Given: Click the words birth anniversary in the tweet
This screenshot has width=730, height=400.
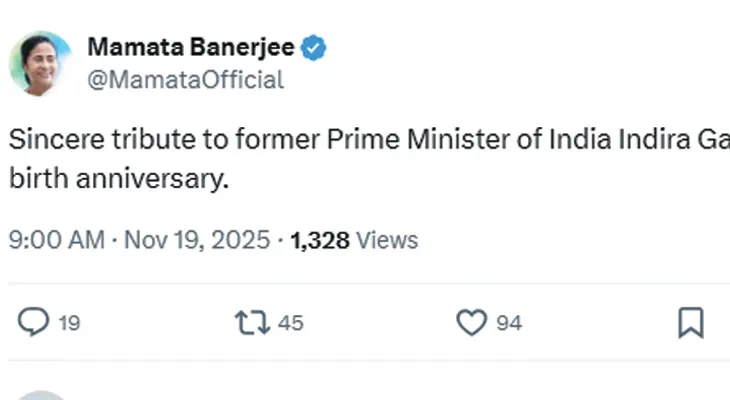Looking at the screenshot, I should pyautogui.click(x=118, y=182).
